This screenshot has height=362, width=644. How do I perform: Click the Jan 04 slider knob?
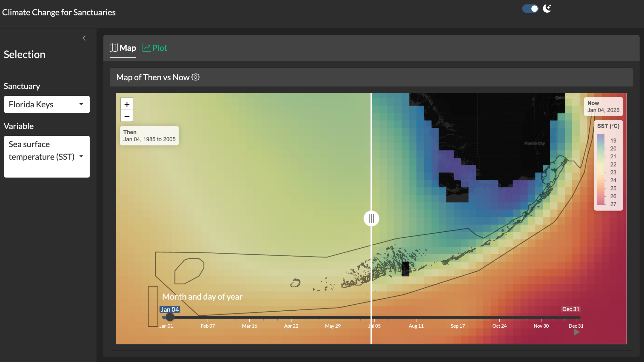(170, 317)
